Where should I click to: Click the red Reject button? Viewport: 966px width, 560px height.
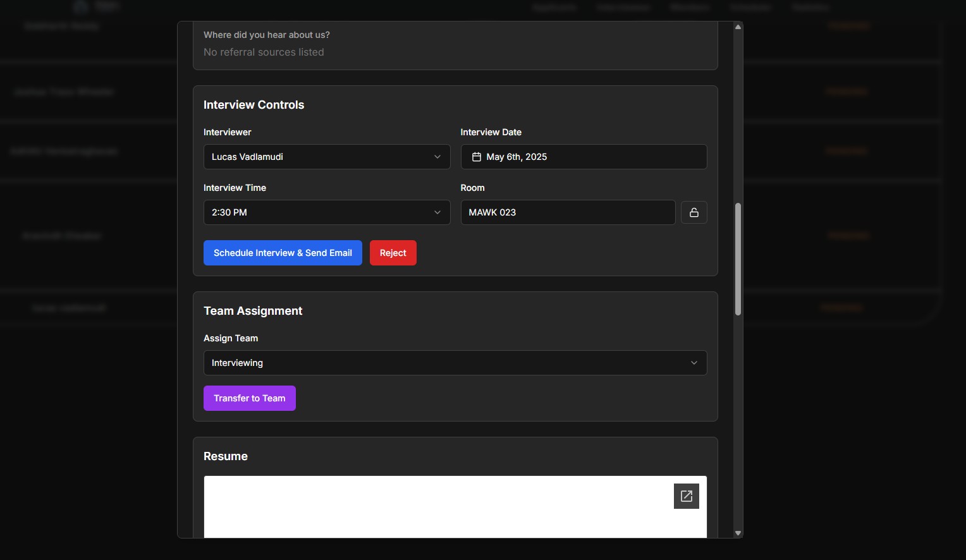[393, 253]
